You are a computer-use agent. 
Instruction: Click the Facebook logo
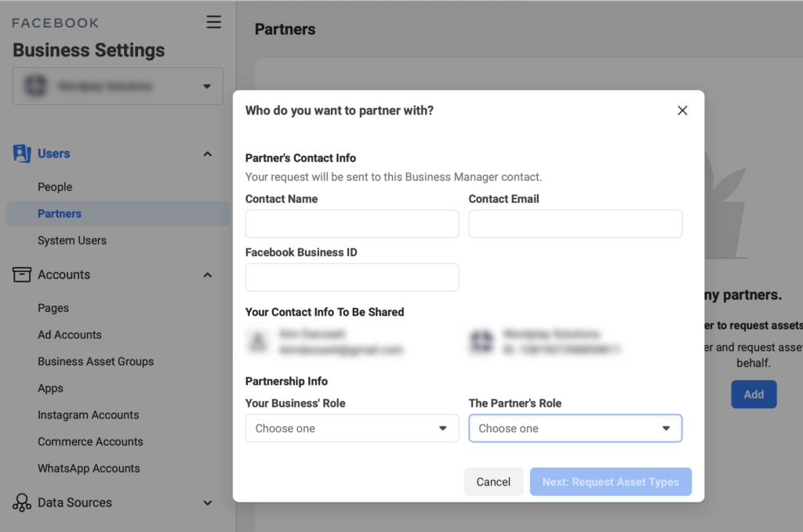click(55, 23)
